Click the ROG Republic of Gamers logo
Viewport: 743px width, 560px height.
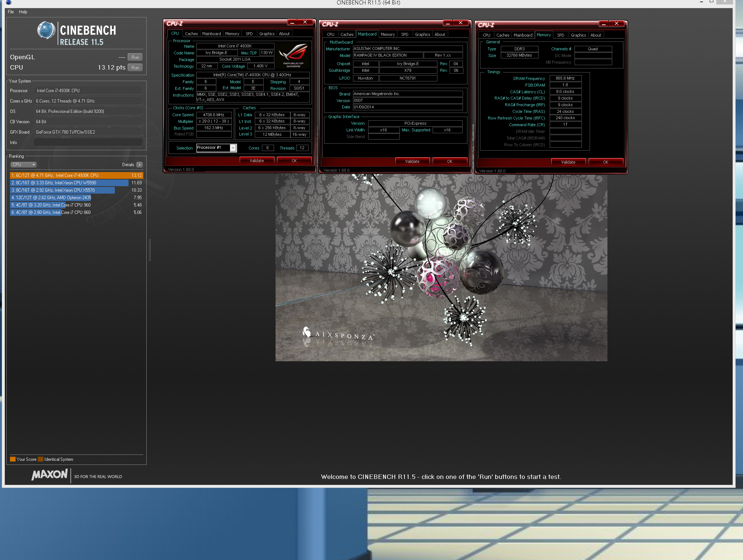pyautogui.click(x=293, y=56)
